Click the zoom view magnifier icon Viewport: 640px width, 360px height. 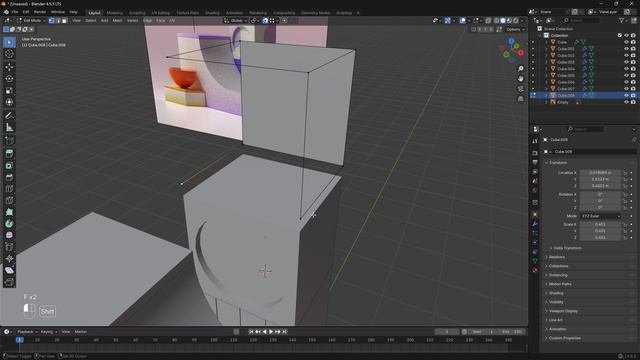[x=520, y=69]
